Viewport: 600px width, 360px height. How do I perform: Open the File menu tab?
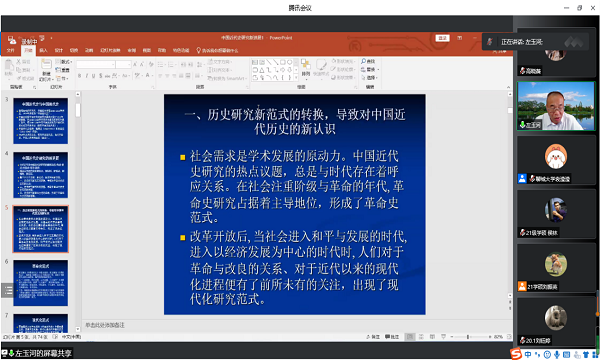[x=10, y=50]
